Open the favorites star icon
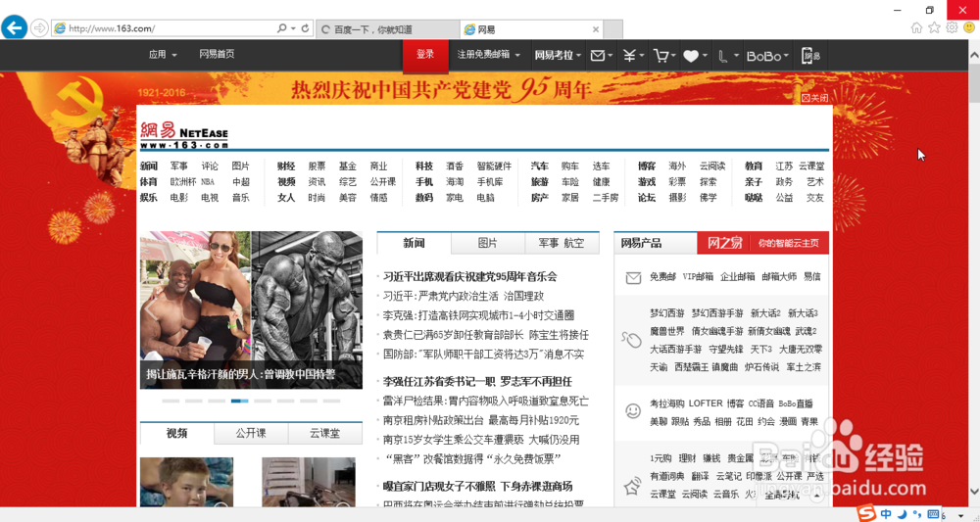Viewport: 980px width, 522px height. pos(934,27)
